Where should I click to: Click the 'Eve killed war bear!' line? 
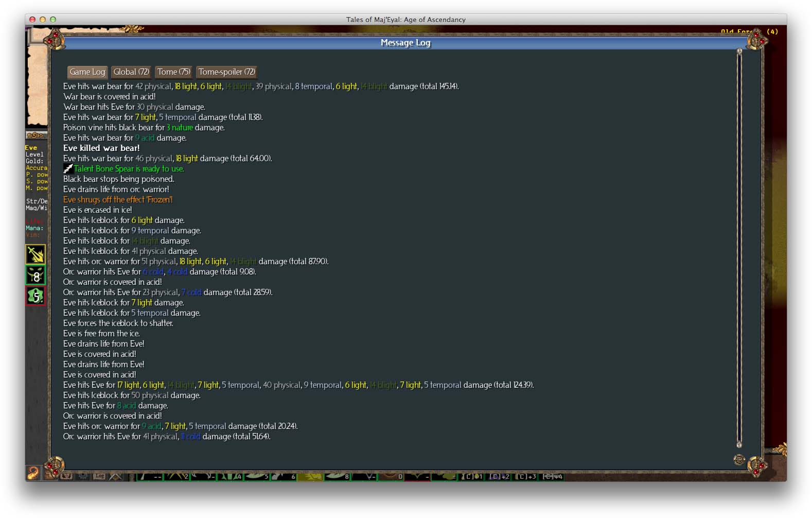click(101, 148)
